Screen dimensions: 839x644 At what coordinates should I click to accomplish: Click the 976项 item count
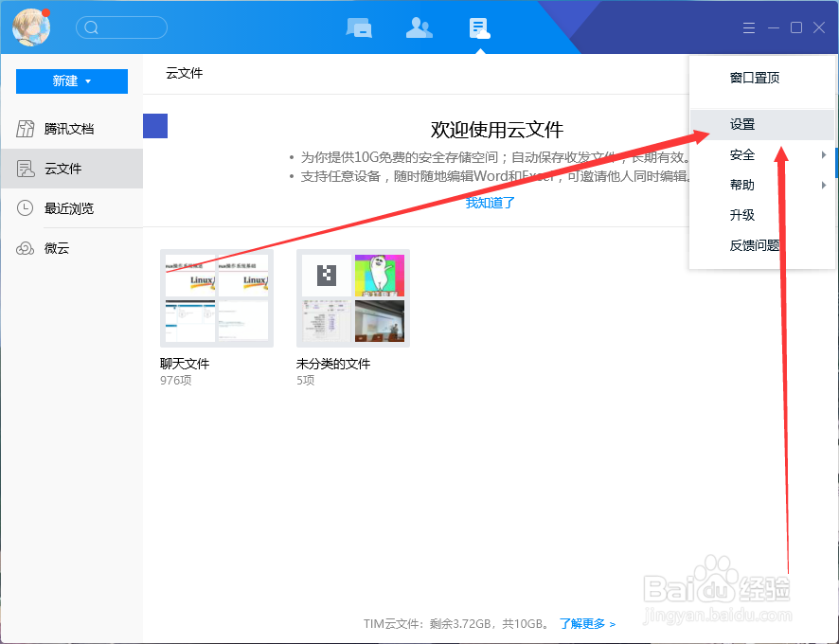point(175,381)
